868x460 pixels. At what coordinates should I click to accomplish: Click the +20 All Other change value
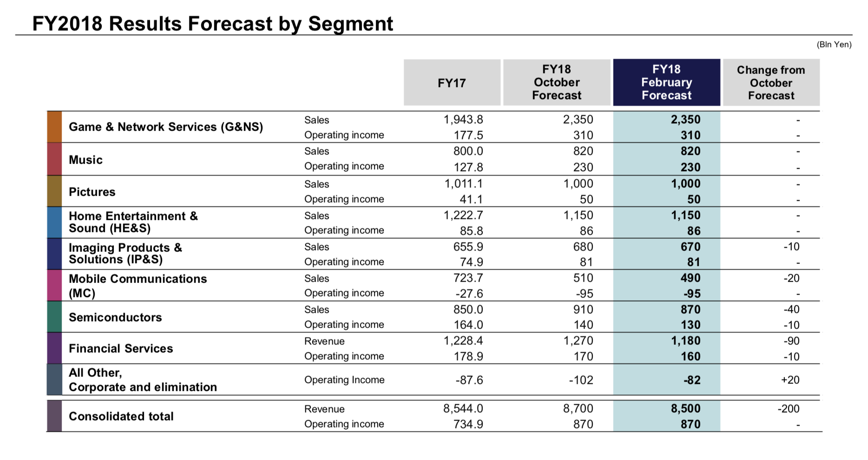[x=790, y=380]
